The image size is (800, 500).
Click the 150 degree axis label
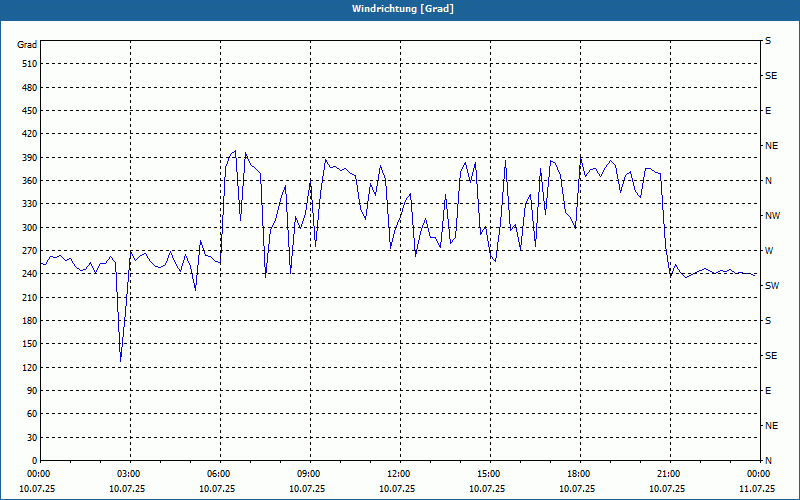[30, 344]
